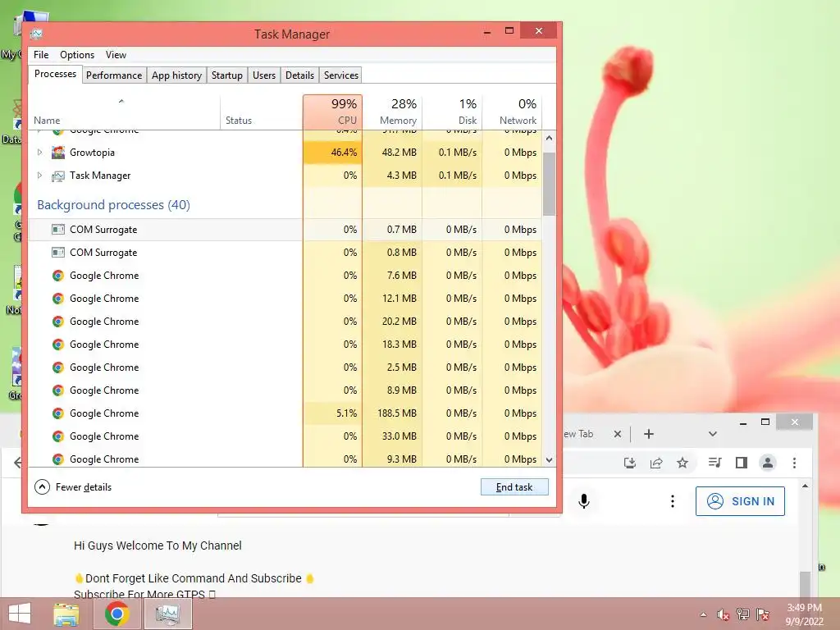Image resolution: width=840 pixels, height=630 pixels.
Task: Select the Processes tab
Action: coord(55,74)
